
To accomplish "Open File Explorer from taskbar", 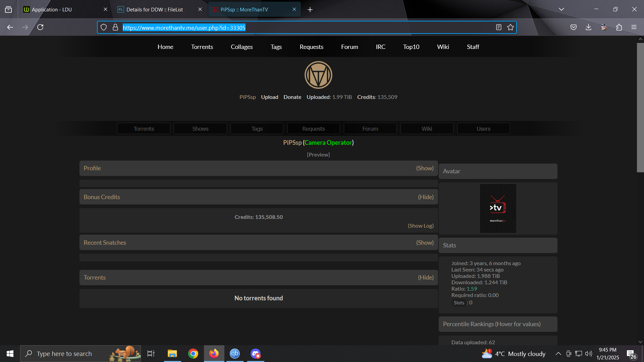I will coord(172,354).
